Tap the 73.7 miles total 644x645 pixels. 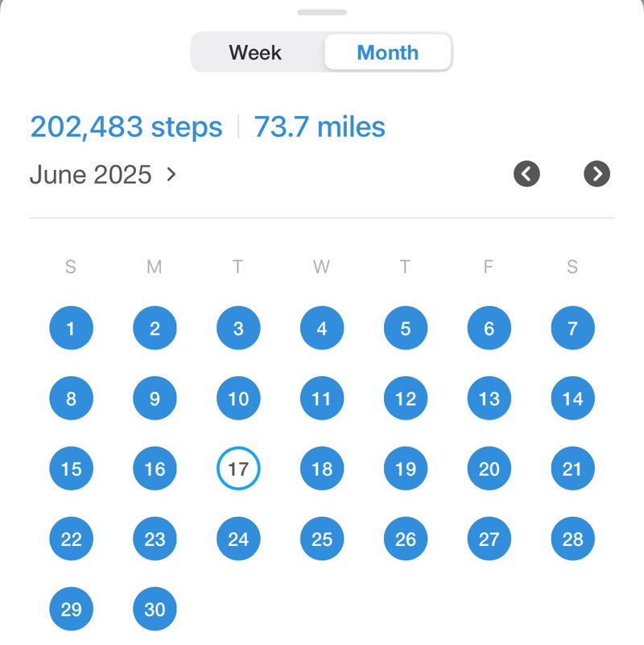[x=320, y=127]
